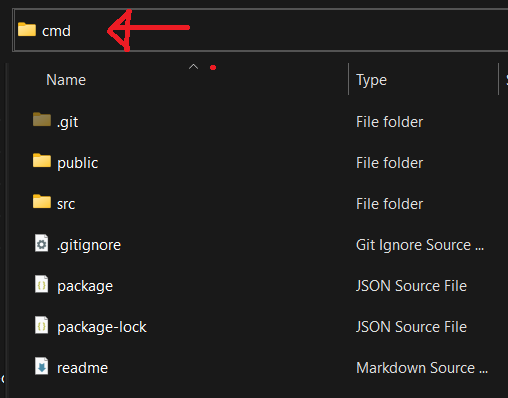The image size is (508, 398).
Task: Select the readme file name
Action: (82, 368)
